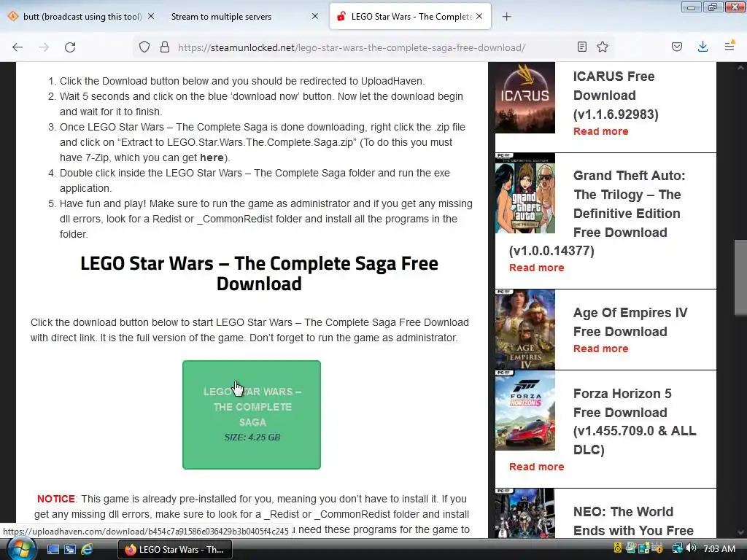Open ICARUS Free Download title link
This screenshot has height=560, width=747.
(616, 96)
